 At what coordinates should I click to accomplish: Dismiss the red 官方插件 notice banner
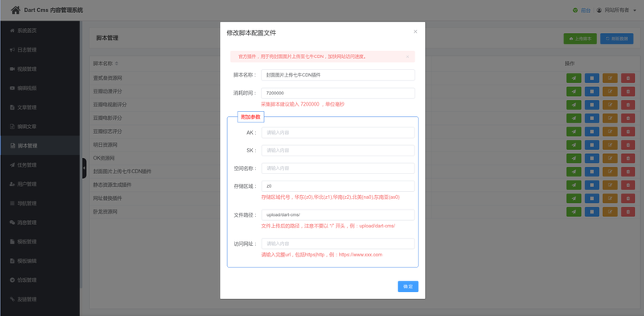407,56
